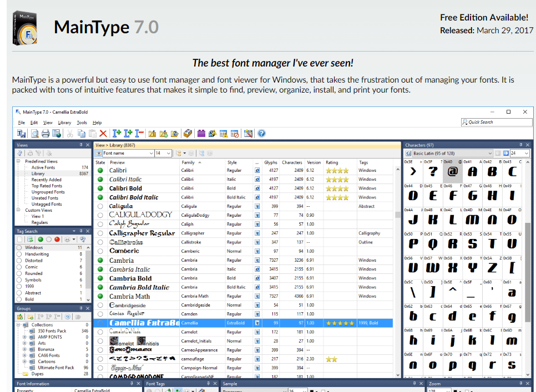Viewport: 536px width, 392px height.
Task: Sort by the Family column header
Action: [x=203, y=162]
